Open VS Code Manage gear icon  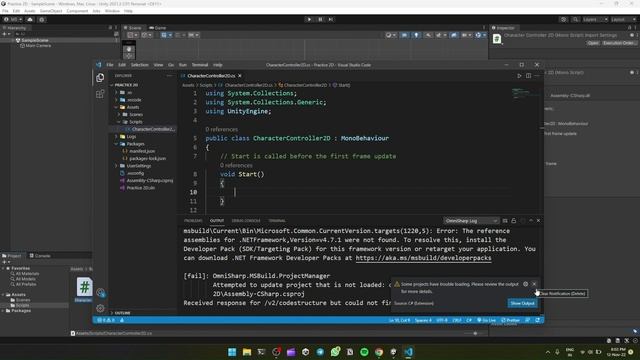point(100,308)
